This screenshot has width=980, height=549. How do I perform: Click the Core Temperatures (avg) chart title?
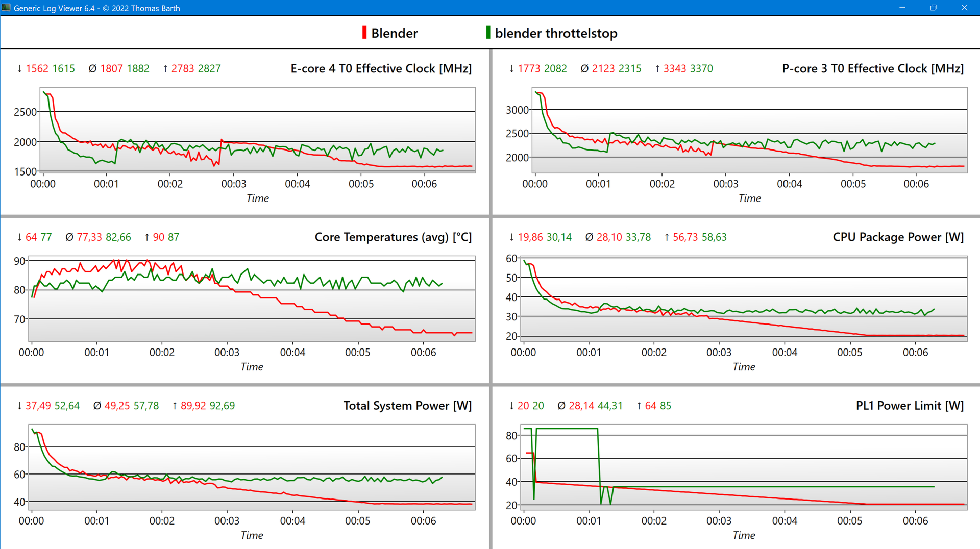[x=393, y=237]
